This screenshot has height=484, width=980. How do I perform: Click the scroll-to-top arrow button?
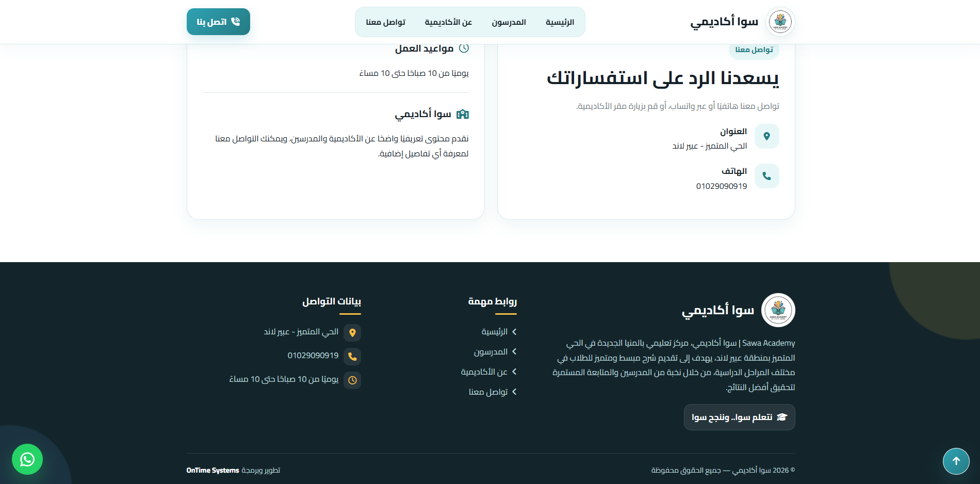coord(956,461)
